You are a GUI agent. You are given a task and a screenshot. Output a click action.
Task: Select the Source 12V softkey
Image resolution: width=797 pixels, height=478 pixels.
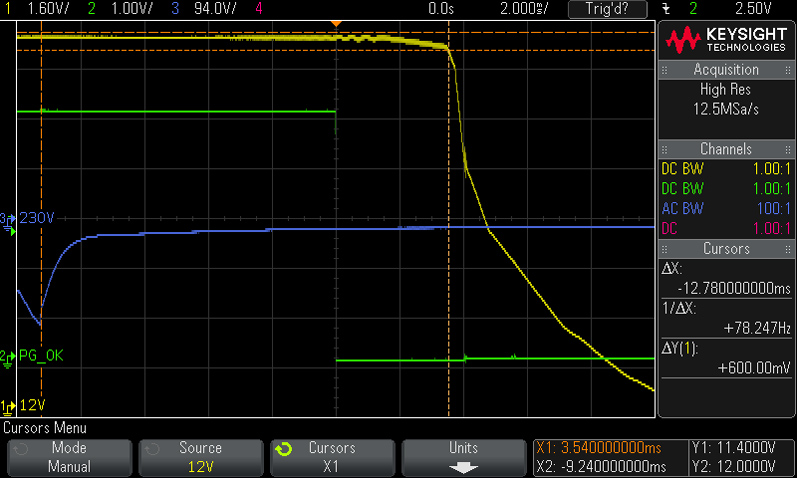[x=201, y=458]
